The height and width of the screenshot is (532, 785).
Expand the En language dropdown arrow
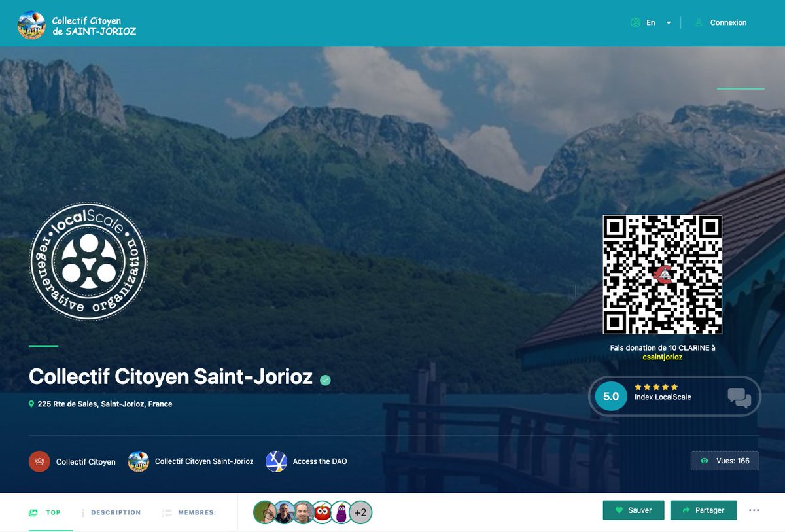(x=669, y=22)
